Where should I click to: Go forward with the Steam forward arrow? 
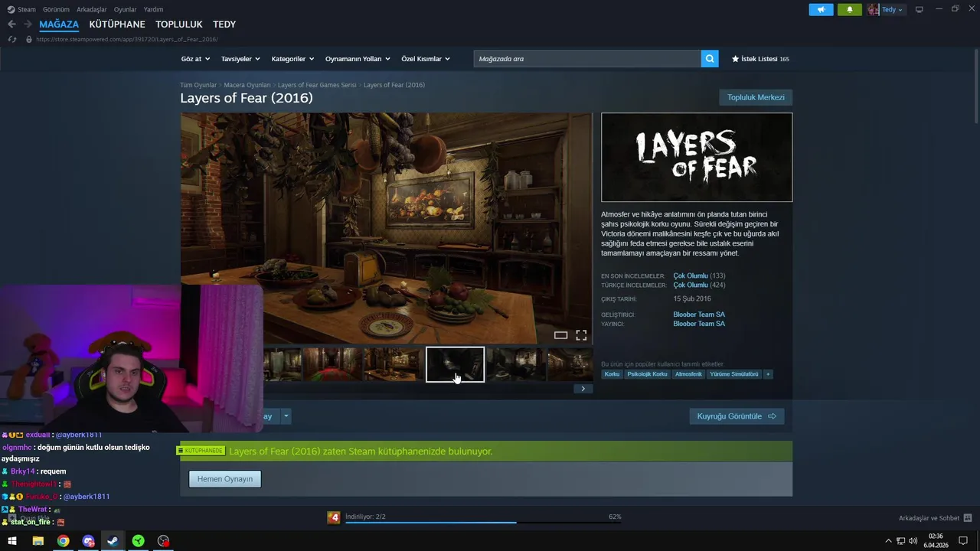coord(28,24)
